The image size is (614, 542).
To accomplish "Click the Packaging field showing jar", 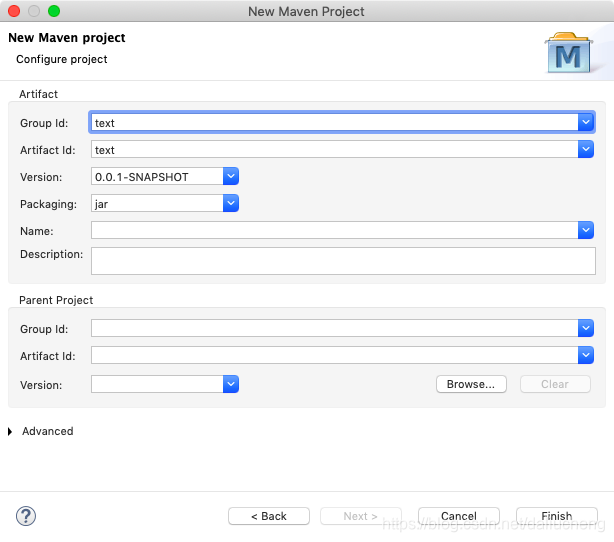I will [157, 204].
